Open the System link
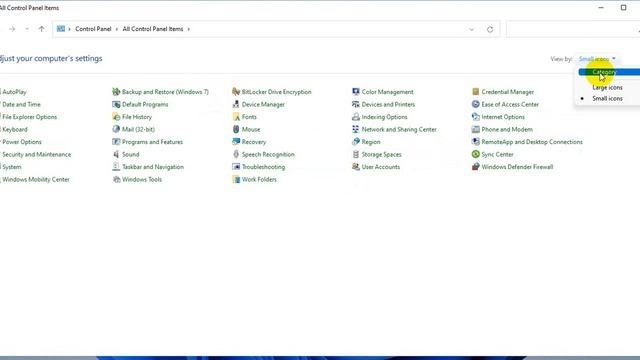This screenshot has width=640, height=360. [x=12, y=167]
